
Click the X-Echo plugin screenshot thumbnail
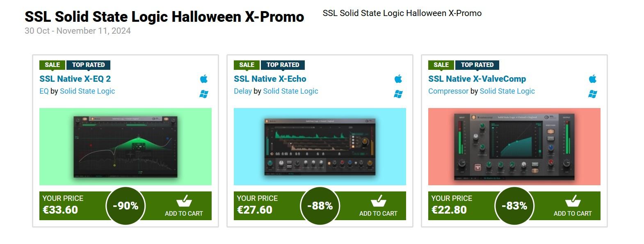click(320, 147)
